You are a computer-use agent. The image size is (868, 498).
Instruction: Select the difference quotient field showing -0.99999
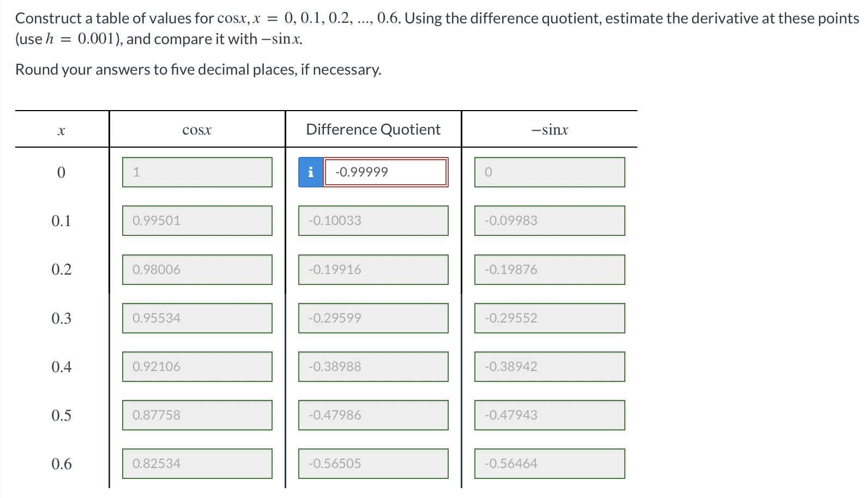[x=385, y=172]
